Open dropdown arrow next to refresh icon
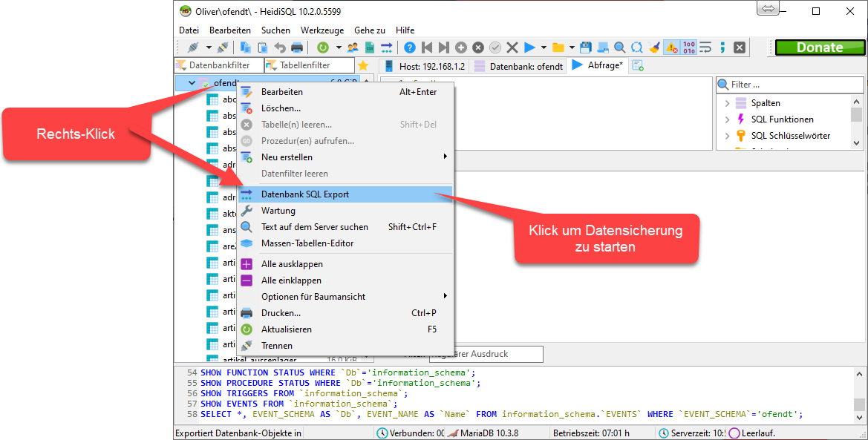The width and height of the screenshot is (868, 440). (339, 47)
